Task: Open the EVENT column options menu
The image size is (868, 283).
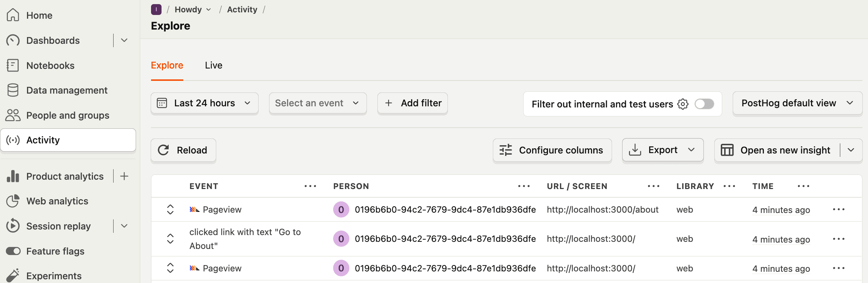Action: coord(310,186)
